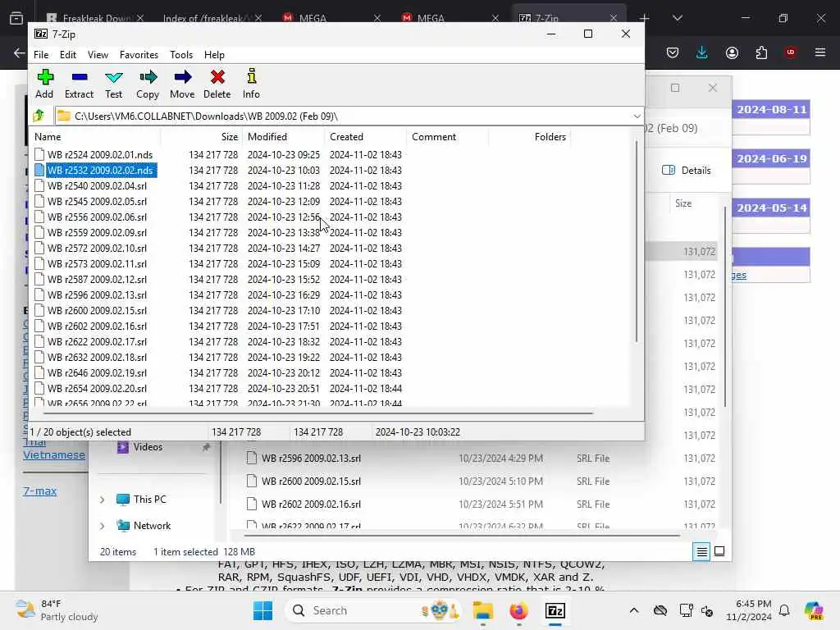Select WB r2596 2009.02.13.srl in 7-Zip
This screenshot has height=630, width=840.
pyautogui.click(x=97, y=294)
